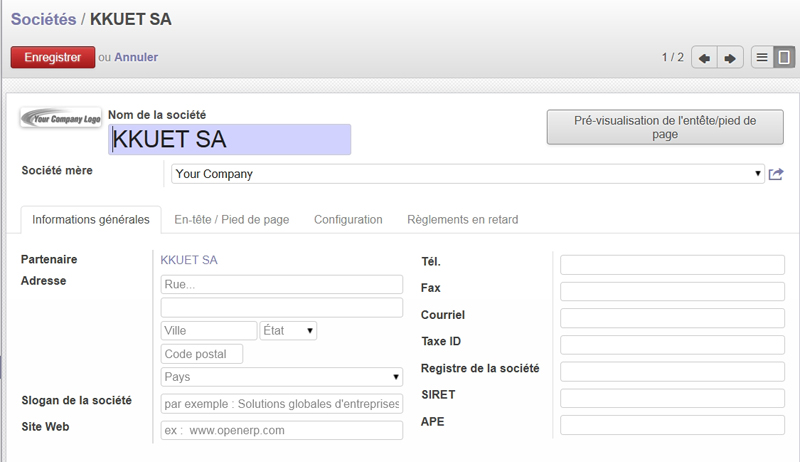Open the Règlements en retard tab

click(462, 220)
